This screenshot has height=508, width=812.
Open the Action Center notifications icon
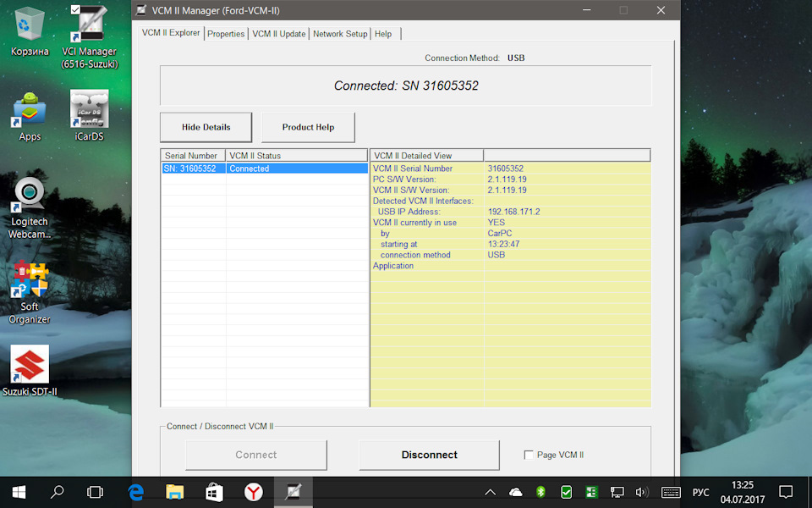pos(786,492)
